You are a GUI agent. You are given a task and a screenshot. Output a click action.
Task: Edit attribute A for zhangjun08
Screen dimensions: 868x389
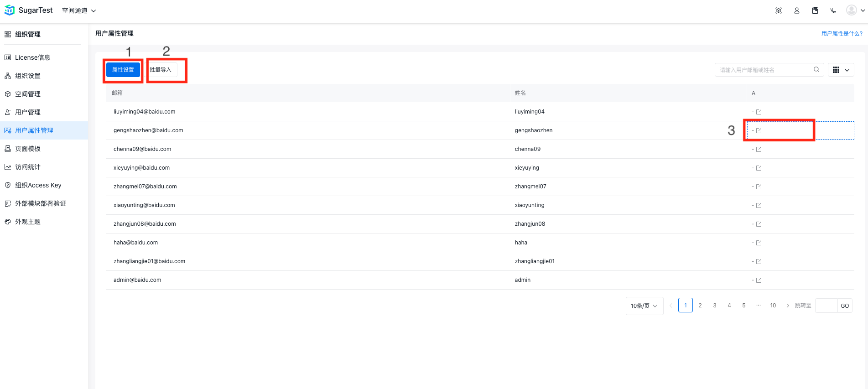click(x=759, y=224)
